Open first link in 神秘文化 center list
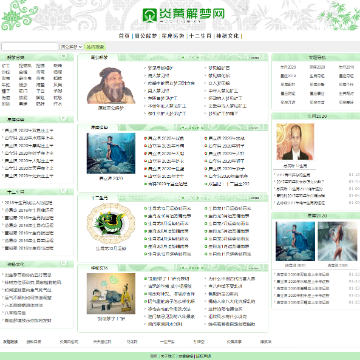 168,279
